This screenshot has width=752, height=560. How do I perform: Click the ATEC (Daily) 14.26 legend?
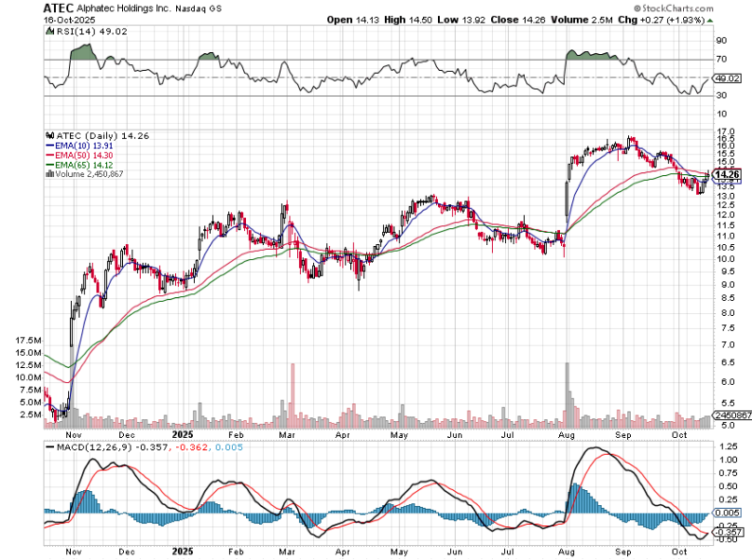tap(103, 136)
